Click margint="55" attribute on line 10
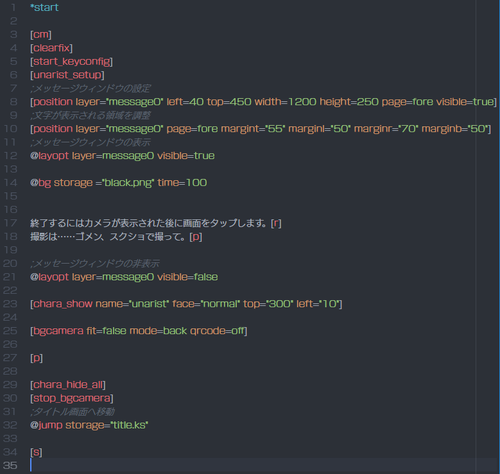 click(x=253, y=129)
